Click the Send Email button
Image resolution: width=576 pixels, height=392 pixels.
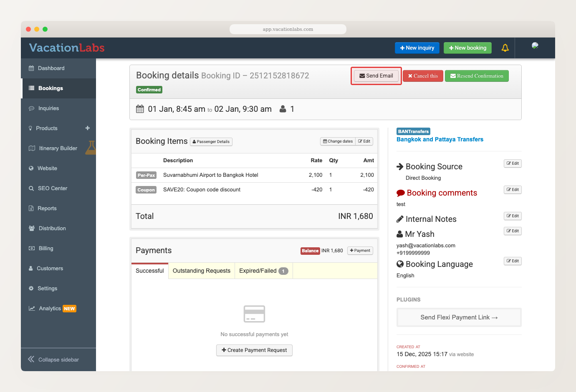click(376, 76)
